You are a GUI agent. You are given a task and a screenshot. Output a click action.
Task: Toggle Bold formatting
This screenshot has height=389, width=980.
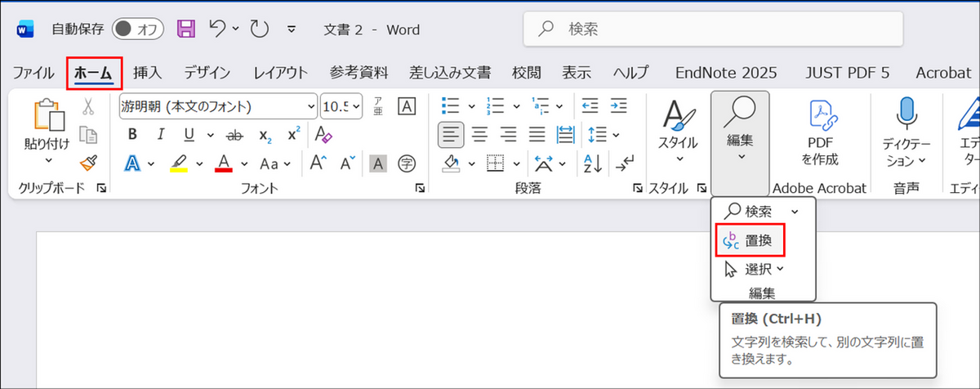point(132,135)
